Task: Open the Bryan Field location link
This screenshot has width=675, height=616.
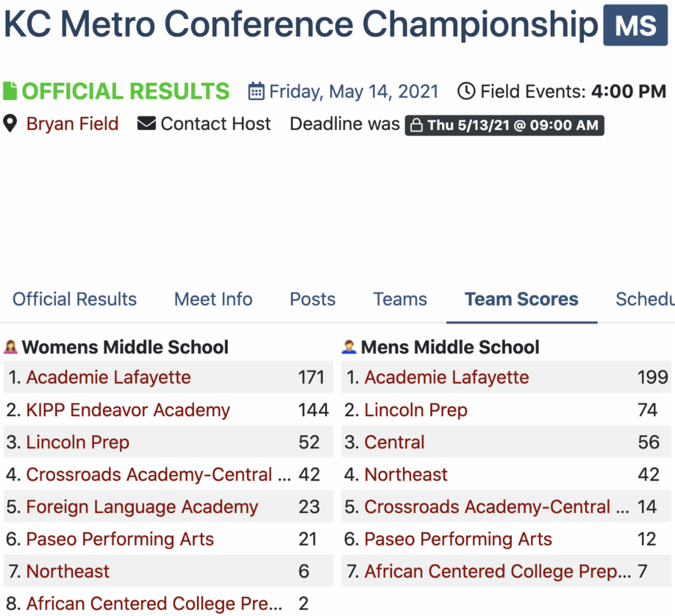Action: pyautogui.click(x=72, y=124)
